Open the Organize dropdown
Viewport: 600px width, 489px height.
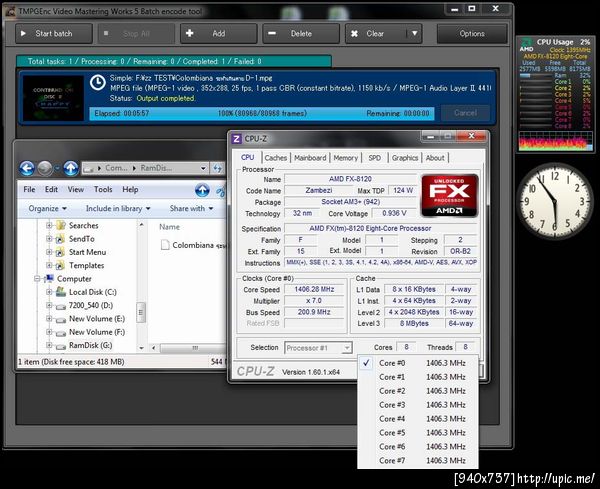(x=47, y=209)
